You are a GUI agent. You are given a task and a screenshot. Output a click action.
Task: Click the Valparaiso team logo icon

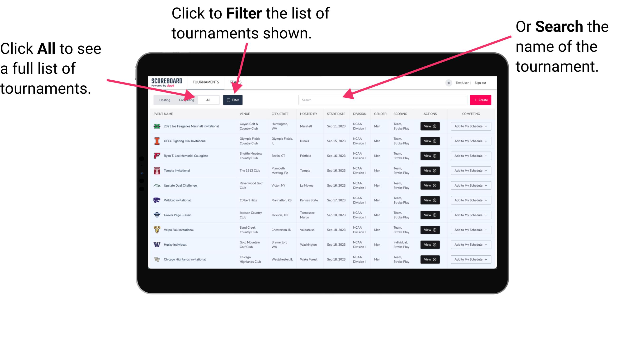click(x=157, y=230)
